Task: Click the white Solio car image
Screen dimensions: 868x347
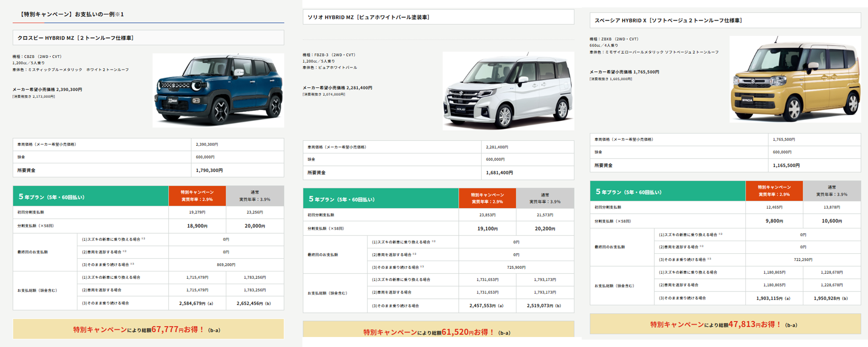Action: [508, 91]
